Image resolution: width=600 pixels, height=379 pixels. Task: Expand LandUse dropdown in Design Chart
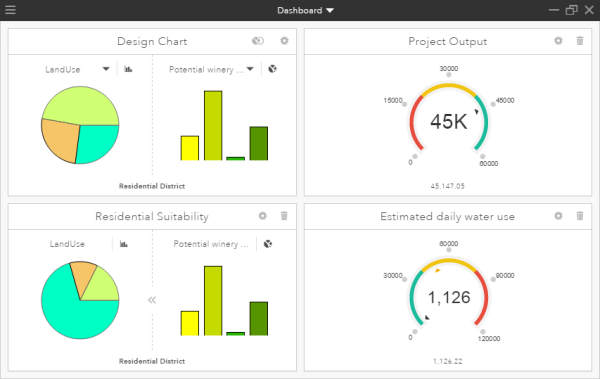pos(106,69)
